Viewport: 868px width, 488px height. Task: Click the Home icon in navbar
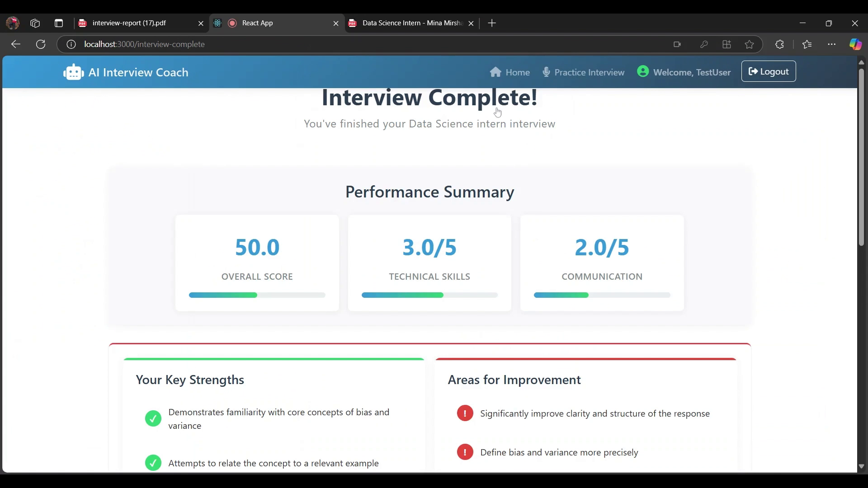(x=495, y=72)
